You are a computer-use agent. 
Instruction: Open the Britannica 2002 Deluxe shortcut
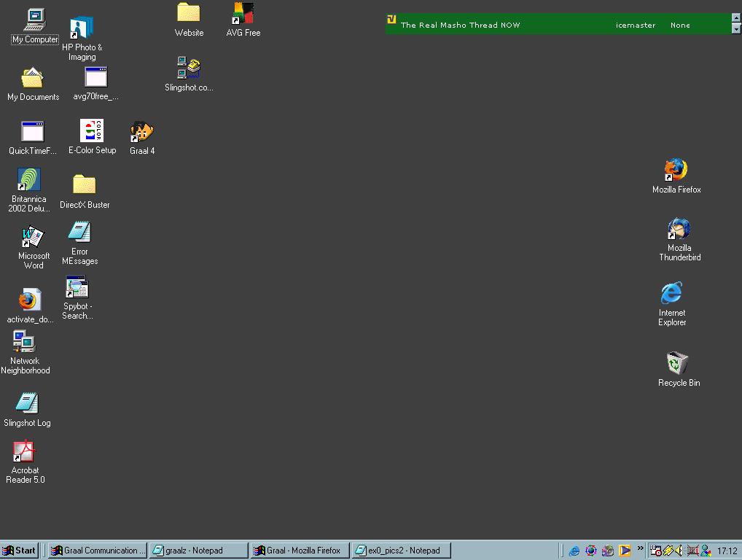(x=28, y=180)
